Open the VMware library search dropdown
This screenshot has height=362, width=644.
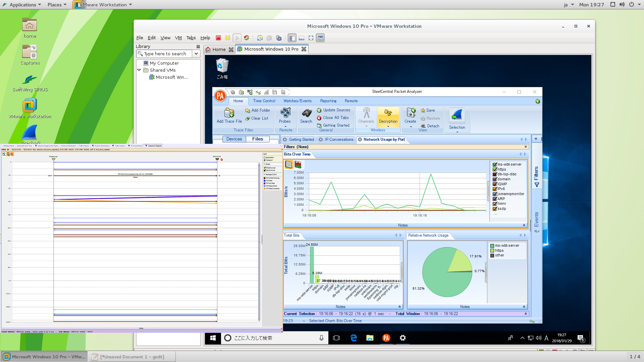(196, 54)
